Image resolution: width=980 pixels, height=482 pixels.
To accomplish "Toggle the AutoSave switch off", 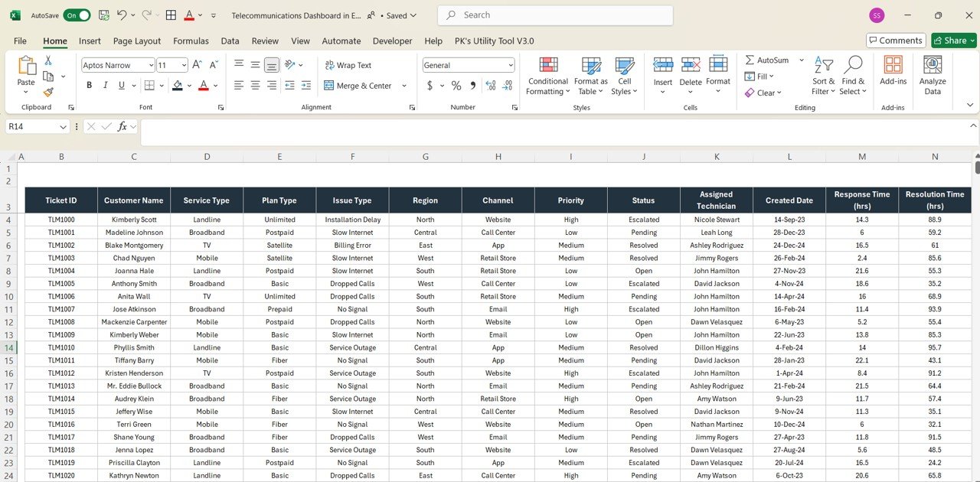I will (x=76, y=15).
